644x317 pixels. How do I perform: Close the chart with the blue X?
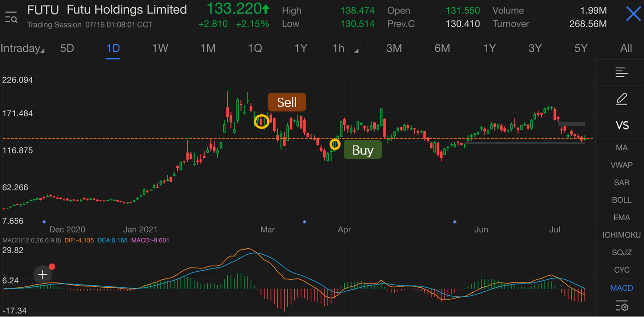pos(633,14)
